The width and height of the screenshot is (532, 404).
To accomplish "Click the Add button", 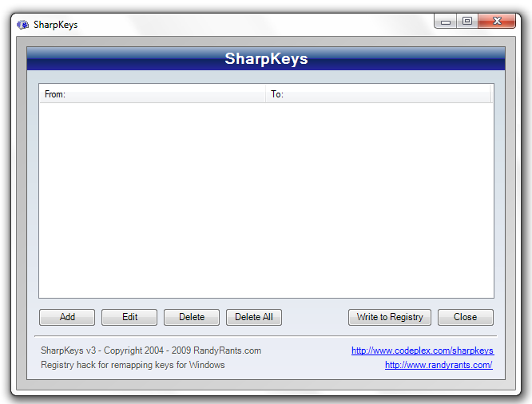I will click(x=67, y=317).
